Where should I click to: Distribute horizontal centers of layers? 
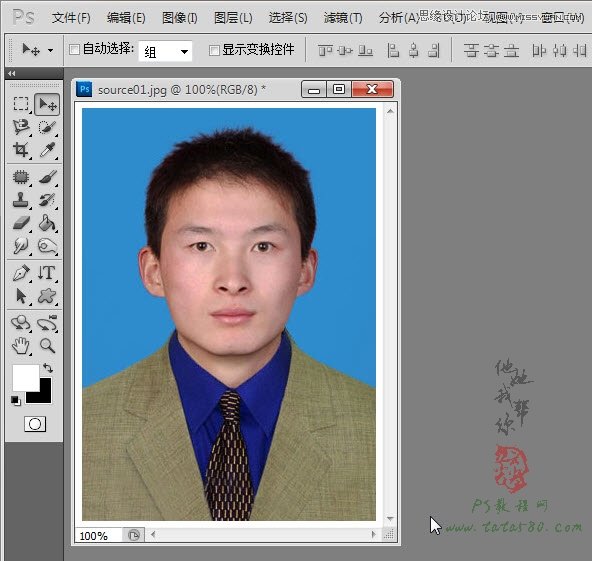pos(560,50)
